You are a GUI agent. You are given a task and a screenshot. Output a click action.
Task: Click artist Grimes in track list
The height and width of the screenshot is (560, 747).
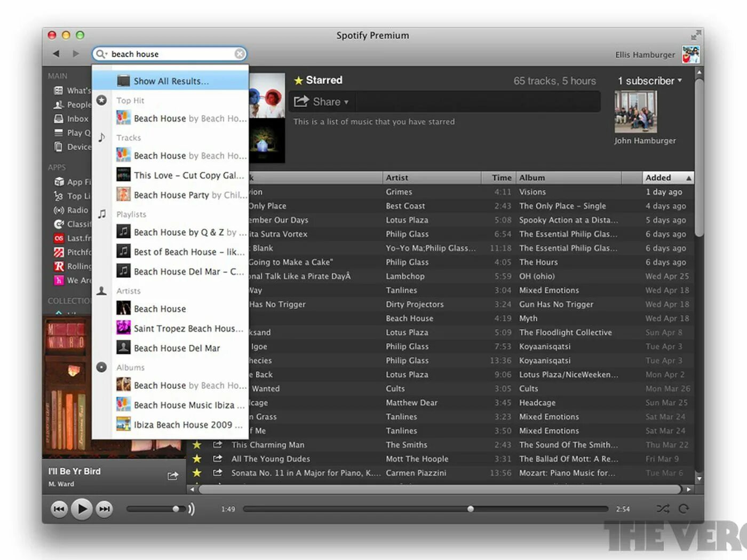399,192
